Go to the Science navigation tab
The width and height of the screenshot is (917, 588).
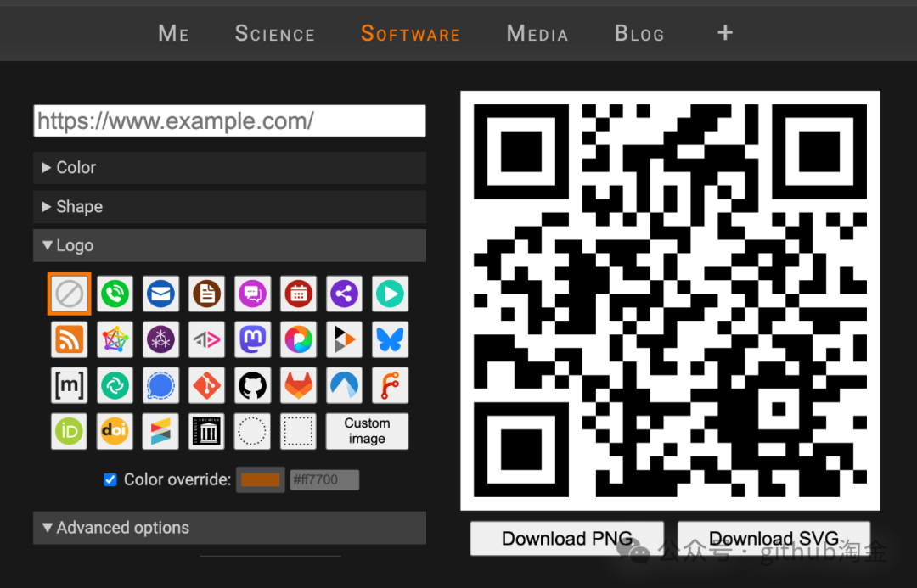coord(275,33)
